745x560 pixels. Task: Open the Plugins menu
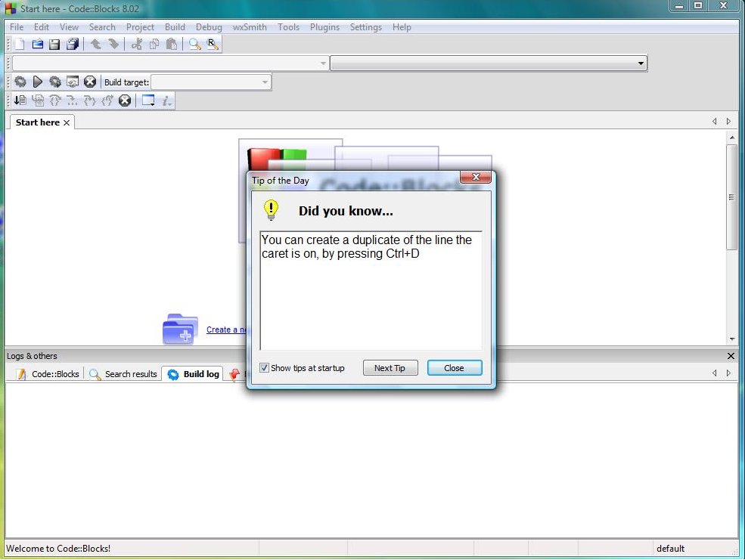(x=325, y=27)
